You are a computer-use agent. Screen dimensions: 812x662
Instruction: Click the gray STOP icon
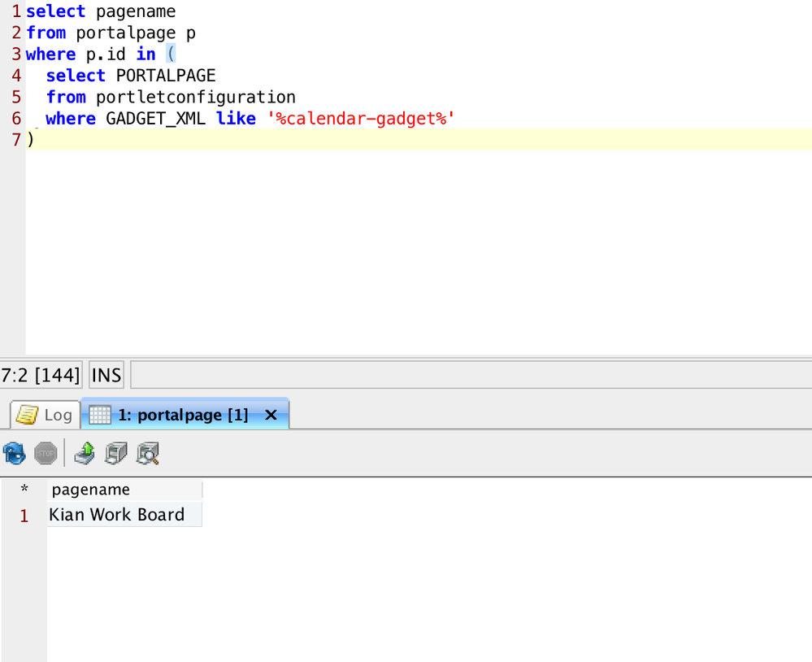pyautogui.click(x=46, y=453)
